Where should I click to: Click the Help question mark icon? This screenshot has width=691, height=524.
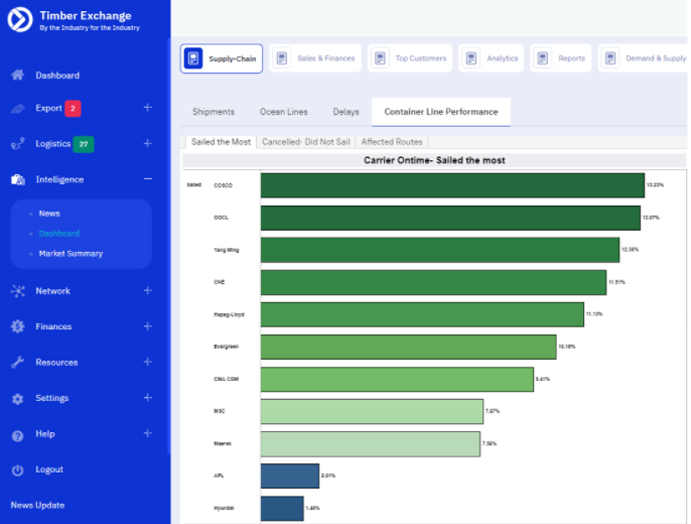(18, 436)
